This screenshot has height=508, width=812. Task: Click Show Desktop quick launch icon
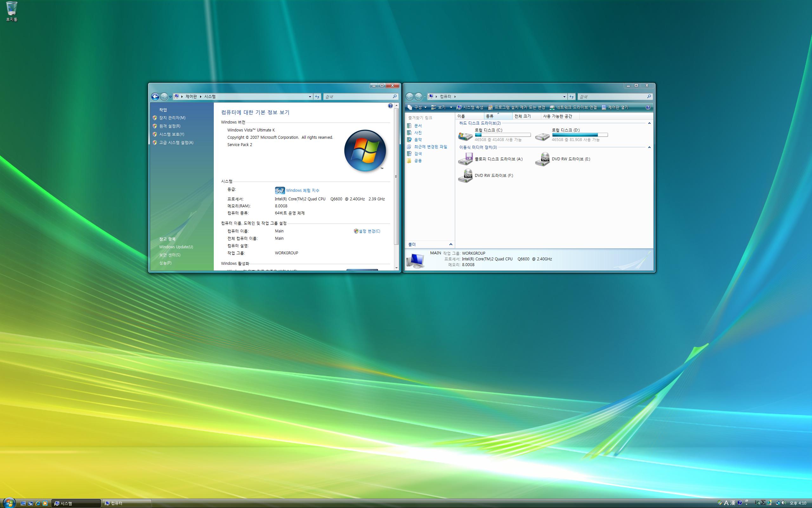click(23, 503)
